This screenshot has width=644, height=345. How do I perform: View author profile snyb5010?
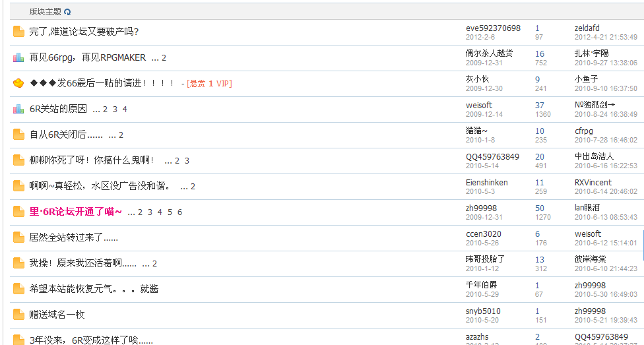tap(483, 311)
